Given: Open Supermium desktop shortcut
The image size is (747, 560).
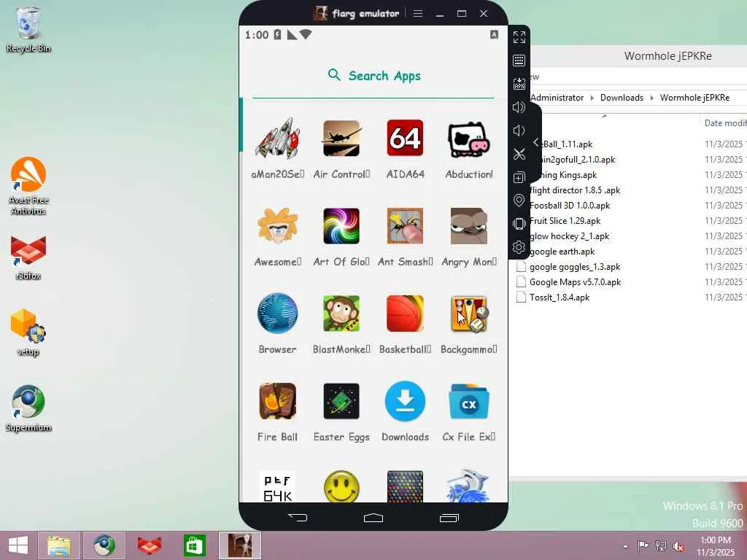Looking at the screenshot, I should click(x=28, y=408).
